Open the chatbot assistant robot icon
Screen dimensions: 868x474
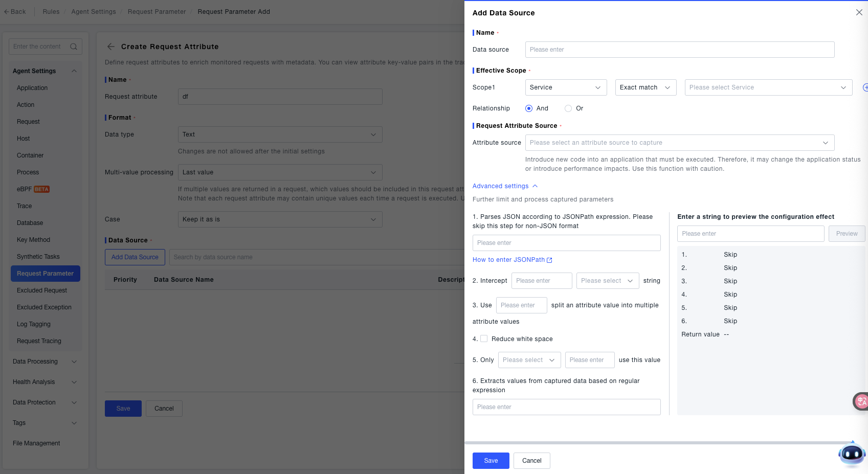[x=852, y=454]
